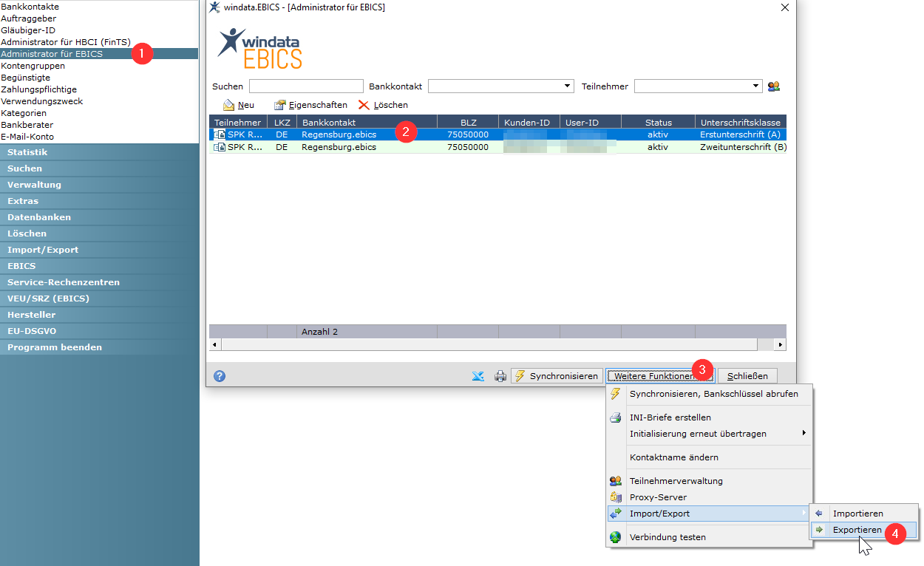924x566 pixels.
Task: Click the right arrow of the horizontal scrollbar
Action: pos(779,345)
